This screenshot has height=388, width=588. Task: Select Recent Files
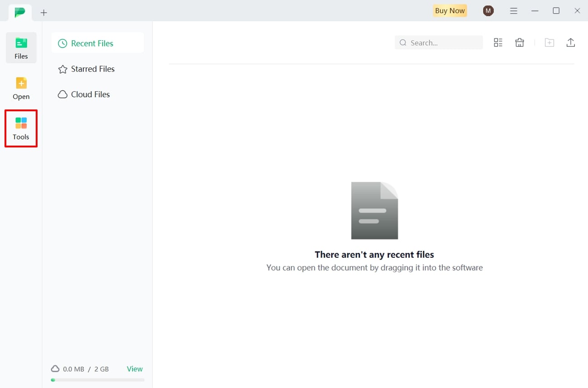point(98,43)
